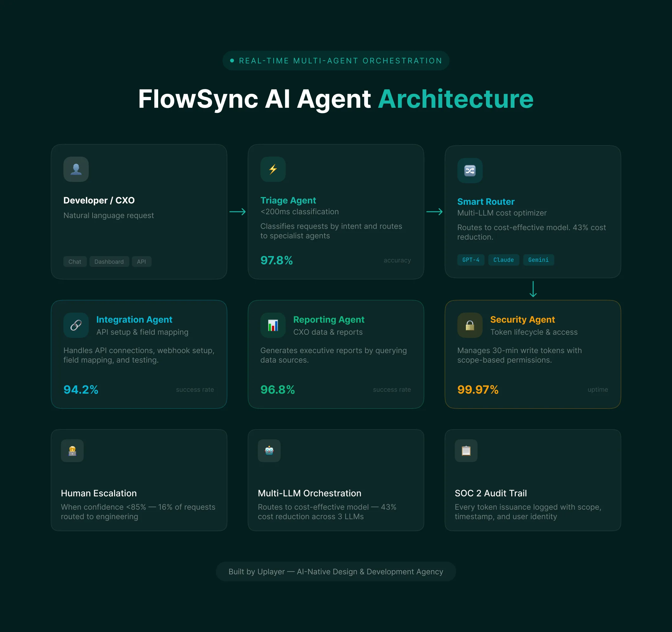Screen dimensions: 672x632
Task: Click the Multi-LLM Orchestration title
Action: click(x=310, y=493)
